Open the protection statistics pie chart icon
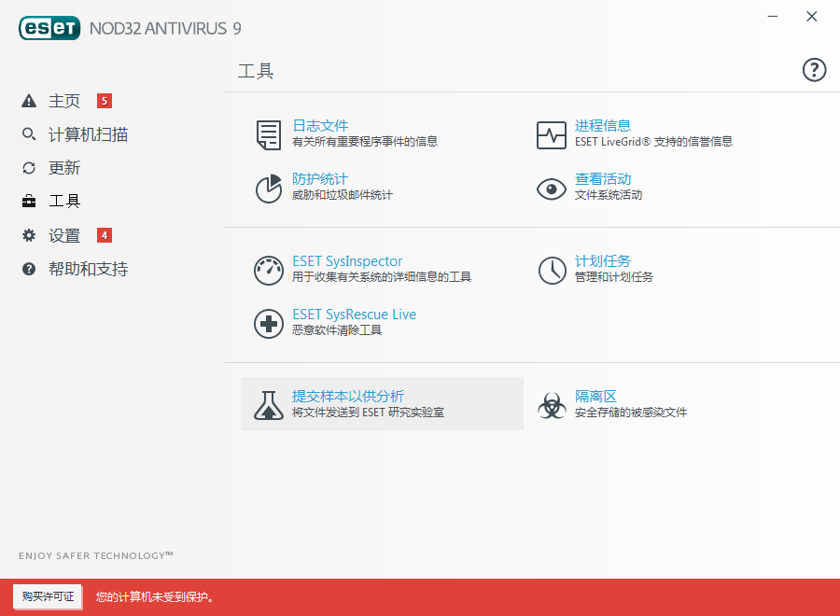Screen dimensions: 840x616 pyautogui.click(x=269, y=189)
